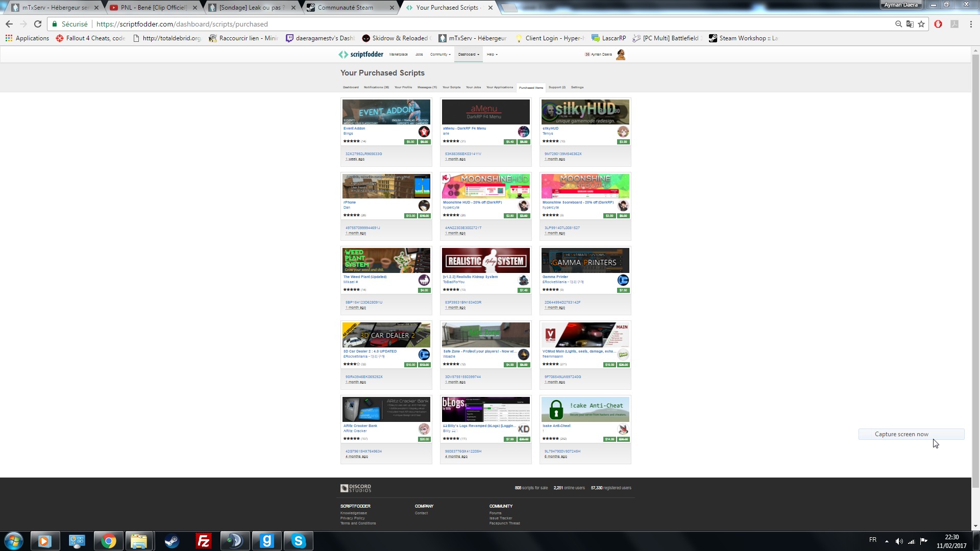The height and width of the screenshot is (551, 980).
Task: Click the Ayman Daera profile avatar
Action: 621,55
